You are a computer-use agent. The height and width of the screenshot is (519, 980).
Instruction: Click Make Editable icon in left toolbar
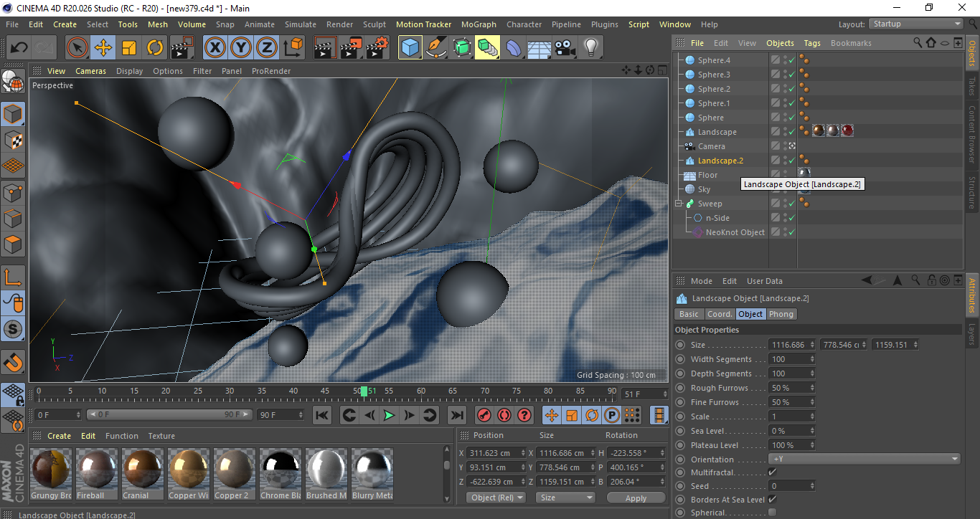click(x=13, y=81)
